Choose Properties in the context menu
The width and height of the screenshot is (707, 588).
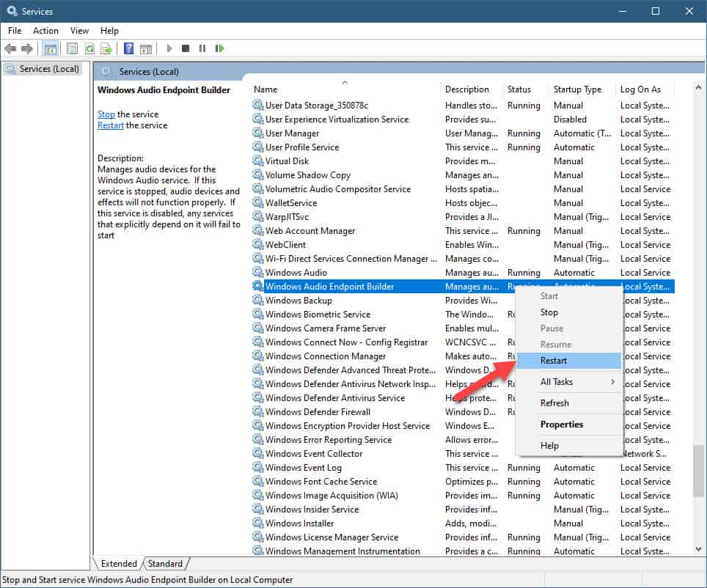[x=568, y=425]
